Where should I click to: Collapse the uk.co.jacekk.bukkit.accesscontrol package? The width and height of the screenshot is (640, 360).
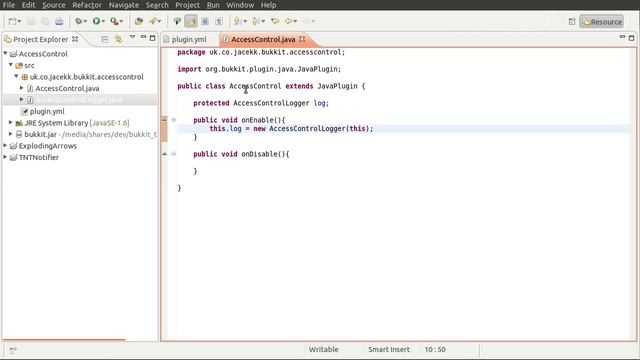point(16,76)
